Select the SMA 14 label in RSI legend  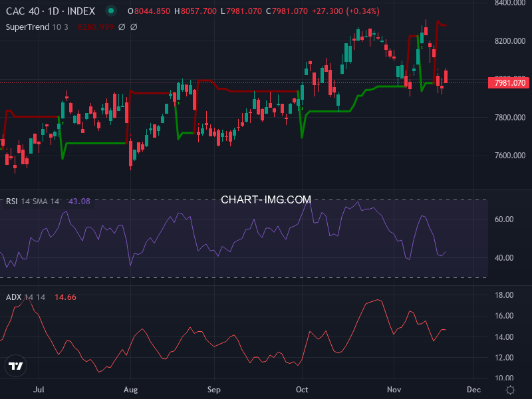click(x=45, y=201)
